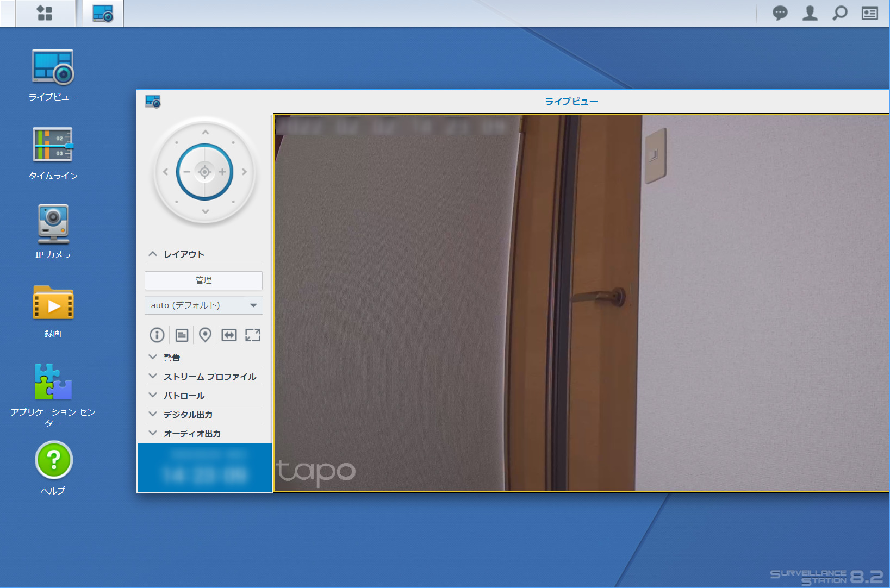Image resolution: width=890 pixels, height=588 pixels.
Task: Click the 管理 button
Action: pyautogui.click(x=203, y=280)
